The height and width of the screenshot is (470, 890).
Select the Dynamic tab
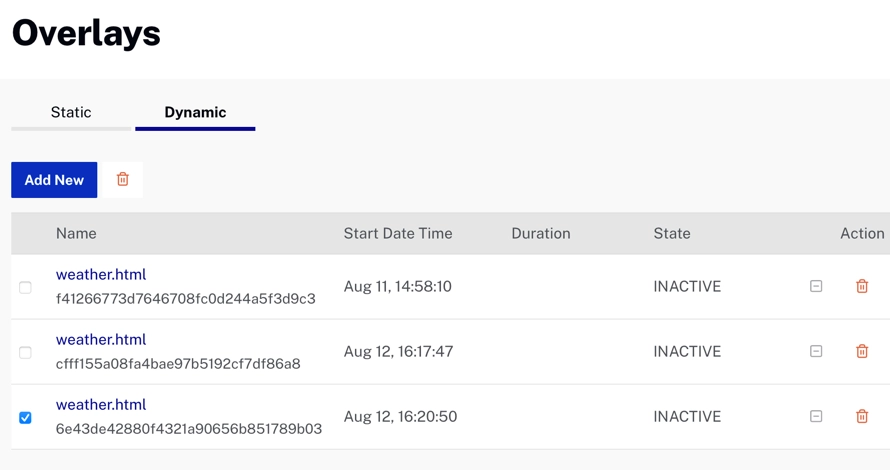coord(195,113)
